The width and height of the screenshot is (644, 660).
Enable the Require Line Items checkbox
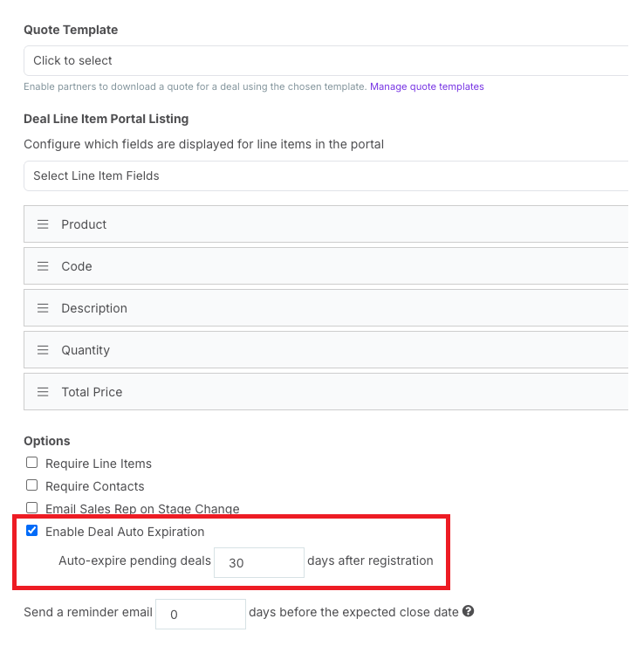pyautogui.click(x=31, y=463)
